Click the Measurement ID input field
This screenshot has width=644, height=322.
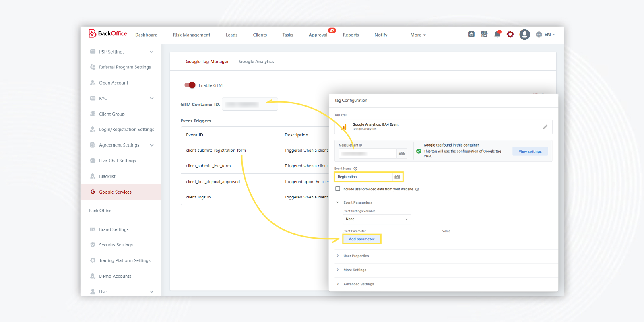point(368,153)
